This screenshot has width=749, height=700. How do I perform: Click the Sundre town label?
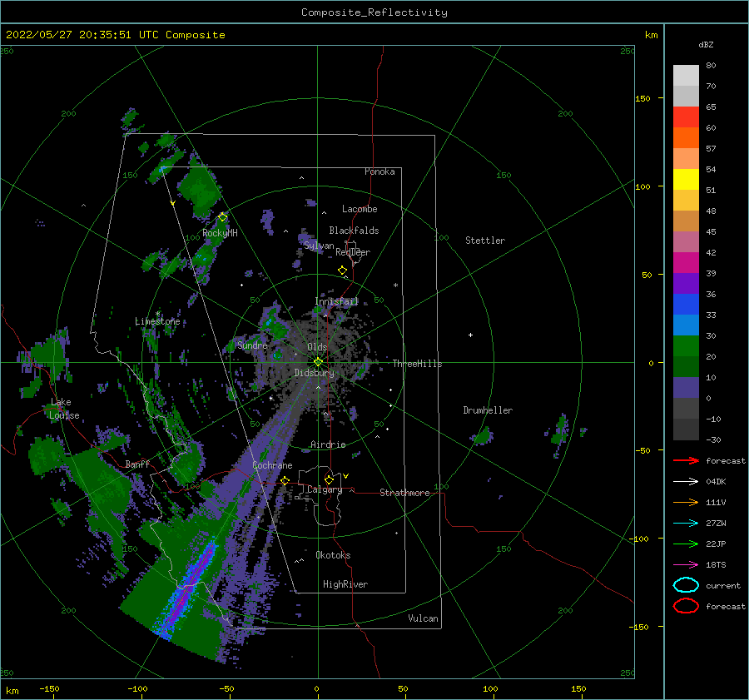click(252, 345)
